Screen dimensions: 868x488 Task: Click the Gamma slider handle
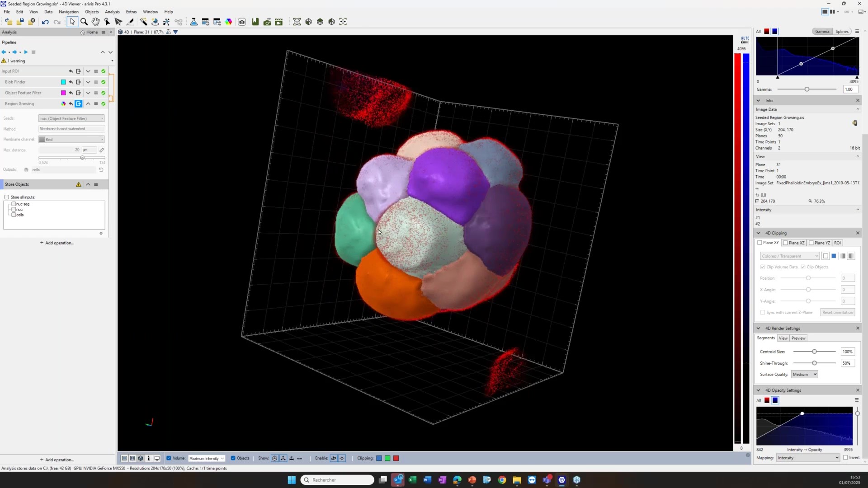point(807,89)
